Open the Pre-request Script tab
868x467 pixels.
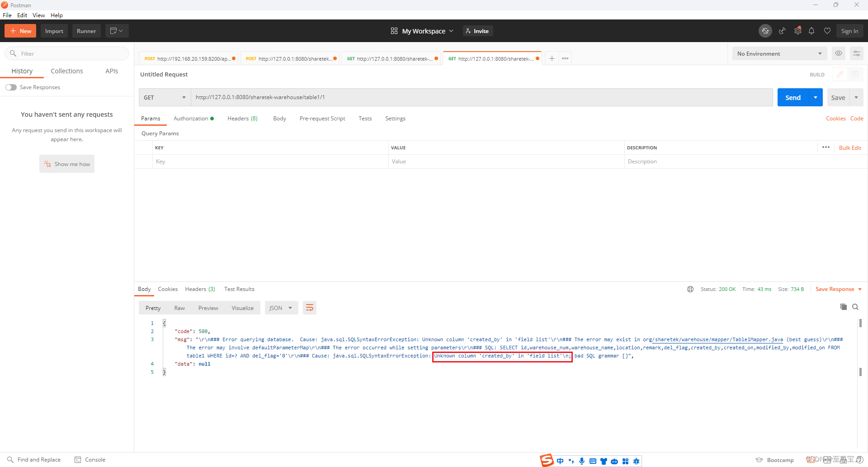click(322, 119)
